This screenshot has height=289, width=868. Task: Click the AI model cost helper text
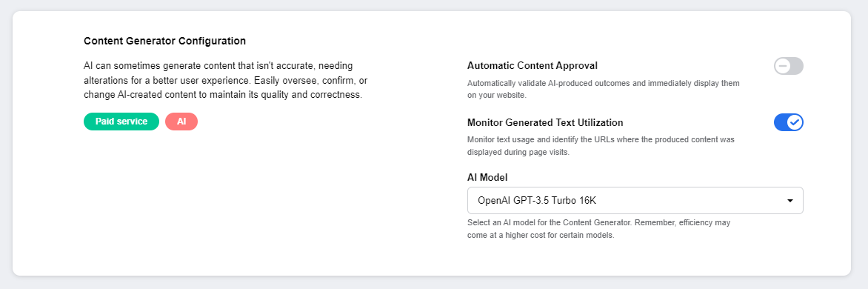tap(599, 229)
